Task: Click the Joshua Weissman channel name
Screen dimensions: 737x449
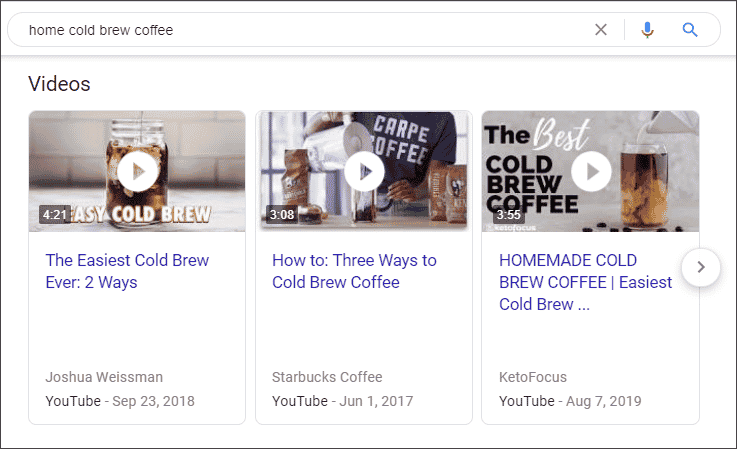Action: coord(104,377)
